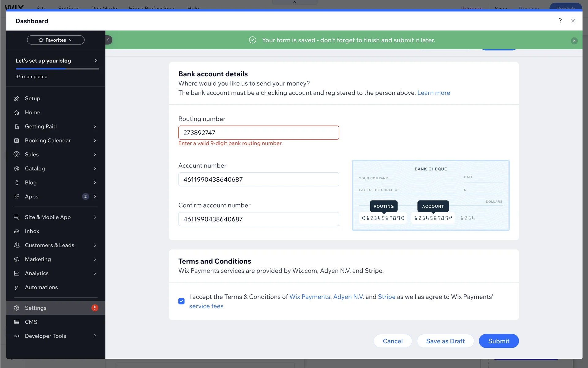Open Customers & Leads menu item
Viewport: 588px width, 368px height.
50,245
